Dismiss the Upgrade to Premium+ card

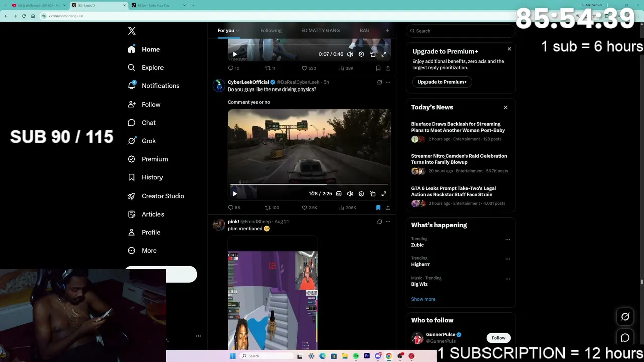509,49
